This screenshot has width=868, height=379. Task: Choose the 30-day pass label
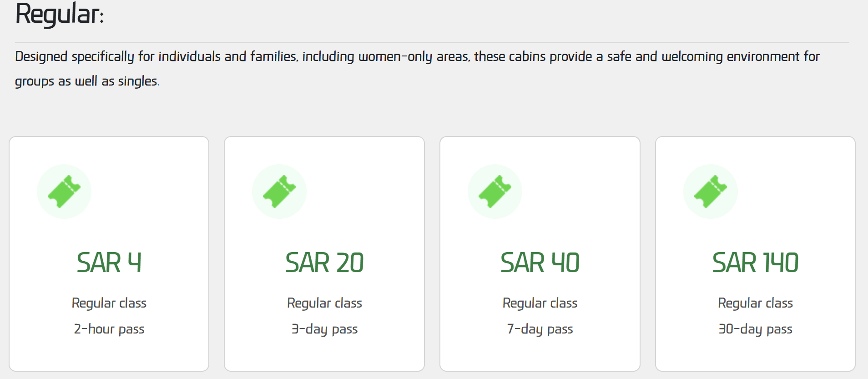click(755, 329)
